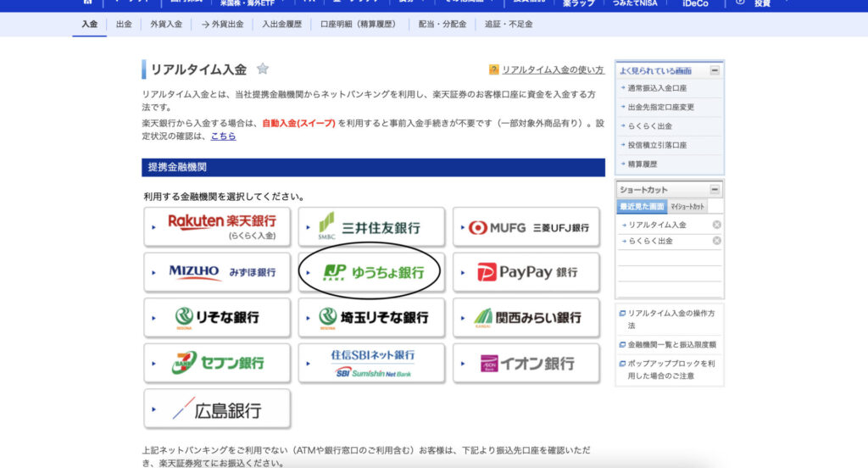Open 楽ラップ in the top navigation bar
868x468 pixels.
pyautogui.click(x=578, y=4)
